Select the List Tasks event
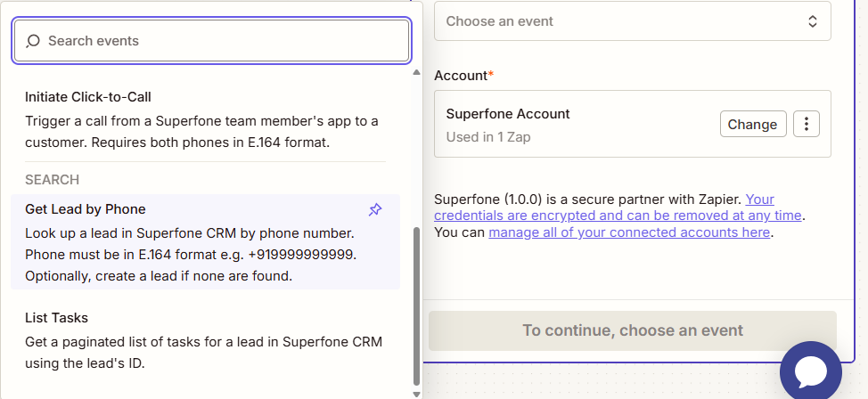868x399 pixels. click(x=205, y=340)
